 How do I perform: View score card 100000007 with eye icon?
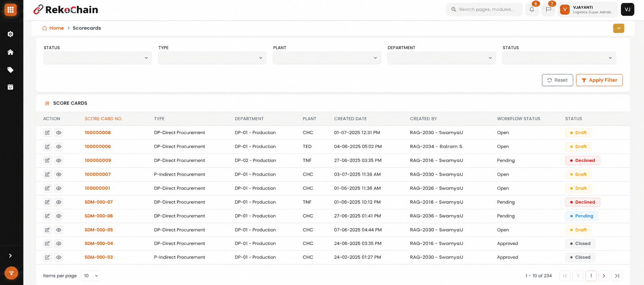click(x=59, y=174)
